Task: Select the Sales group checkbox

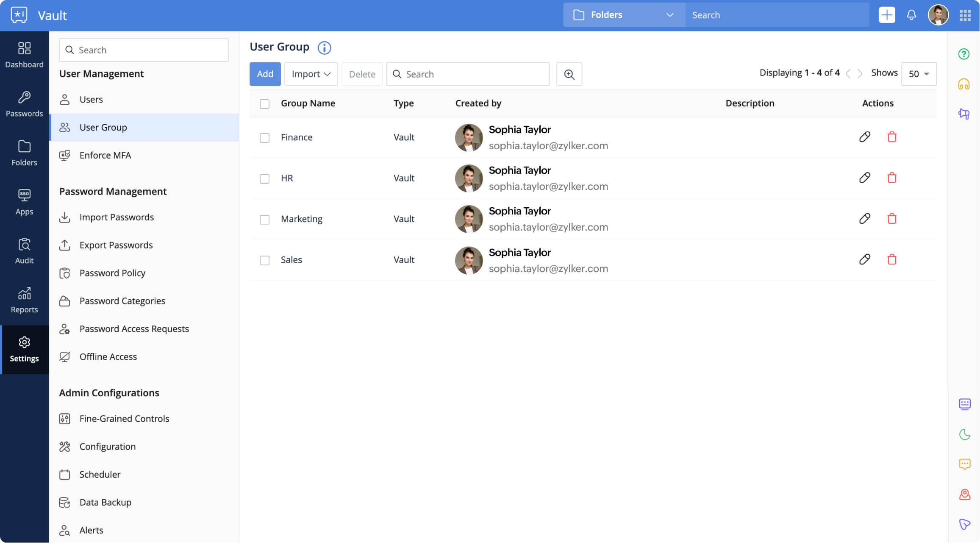Action: [x=264, y=260]
